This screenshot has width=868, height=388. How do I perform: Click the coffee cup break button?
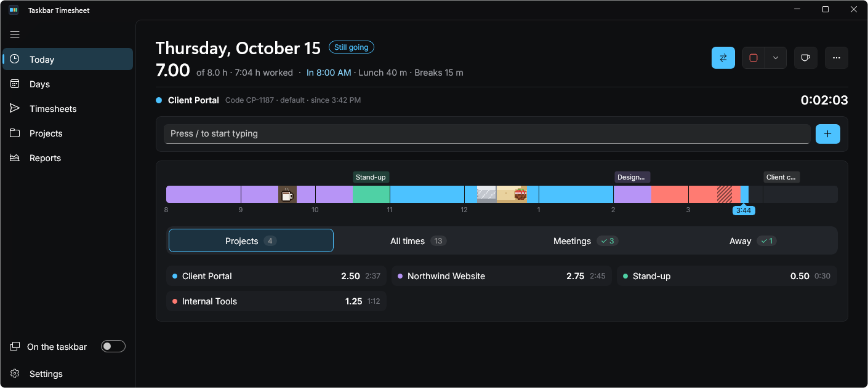pyautogui.click(x=805, y=58)
